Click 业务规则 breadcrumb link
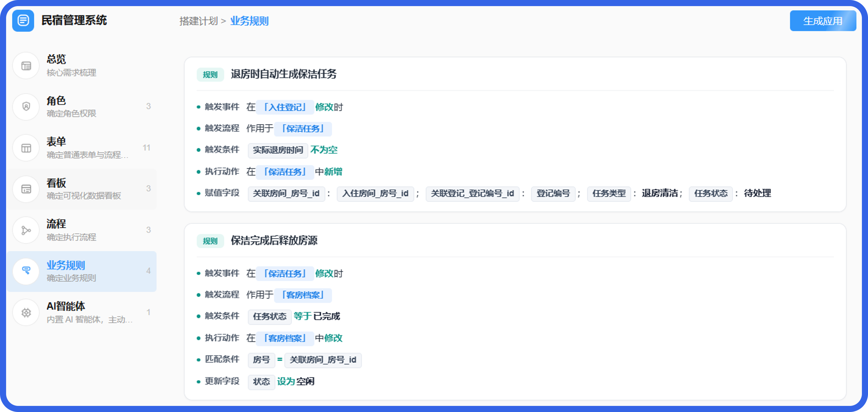 click(x=249, y=21)
